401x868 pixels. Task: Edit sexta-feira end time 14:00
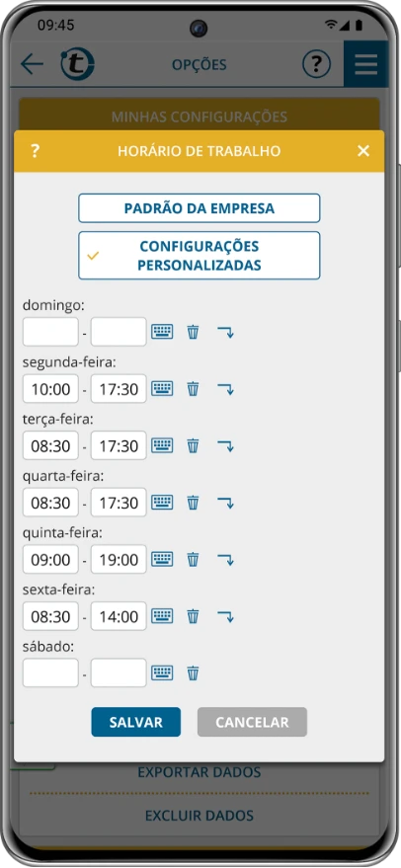(x=119, y=616)
